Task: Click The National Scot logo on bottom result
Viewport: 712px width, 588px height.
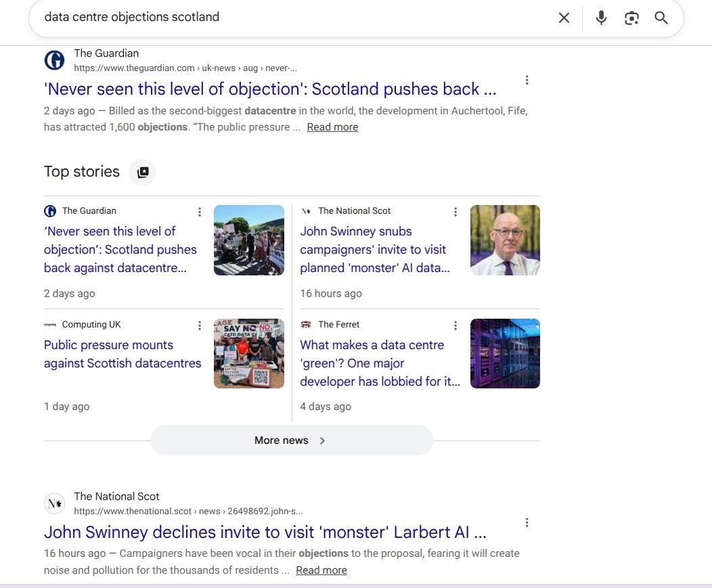Action: (x=55, y=503)
